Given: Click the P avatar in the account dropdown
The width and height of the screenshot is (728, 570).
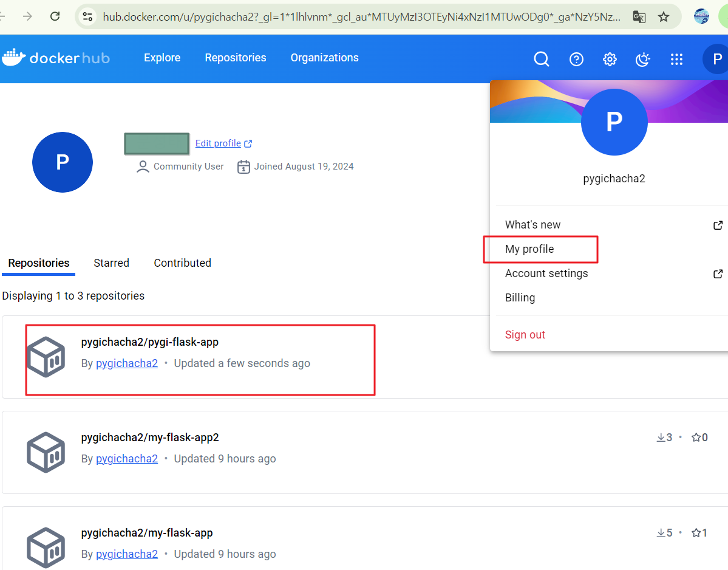Looking at the screenshot, I should pos(614,122).
